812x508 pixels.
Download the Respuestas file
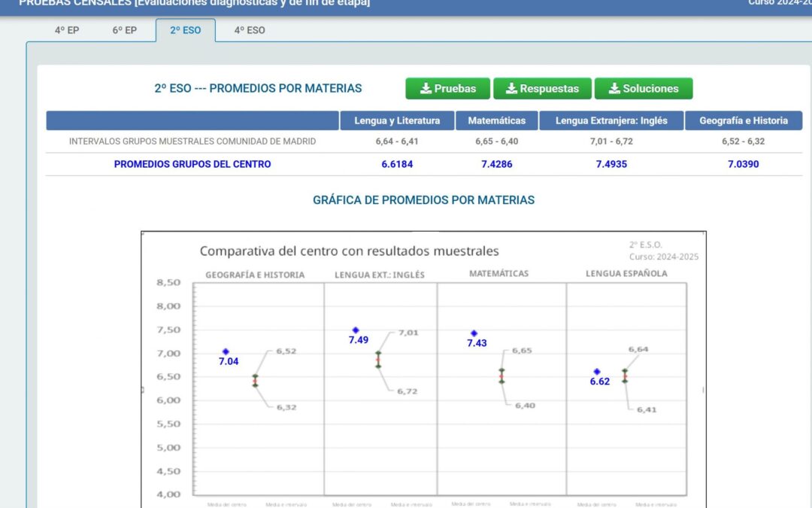point(541,89)
